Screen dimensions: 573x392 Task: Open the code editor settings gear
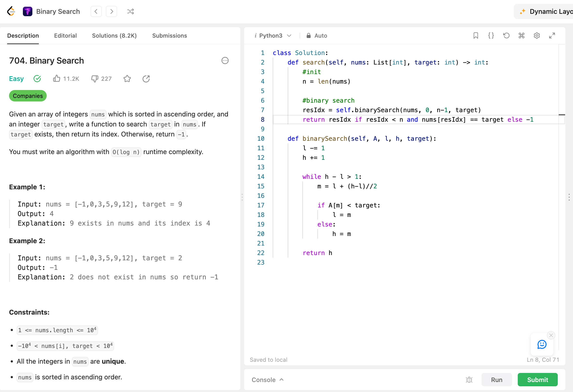tap(537, 35)
